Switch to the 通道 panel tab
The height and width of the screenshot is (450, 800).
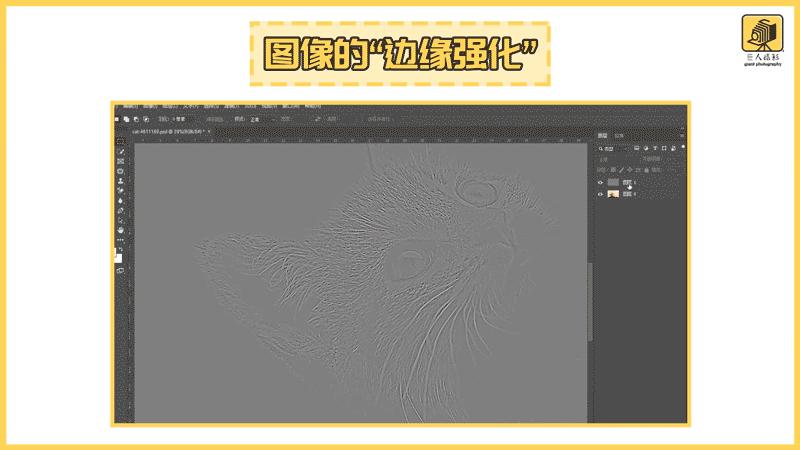click(x=619, y=136)
